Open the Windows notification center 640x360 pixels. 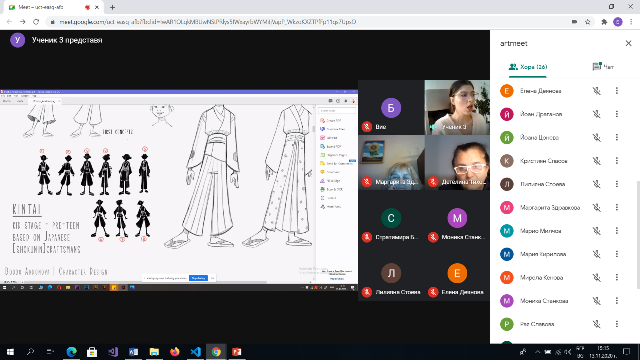627,351
